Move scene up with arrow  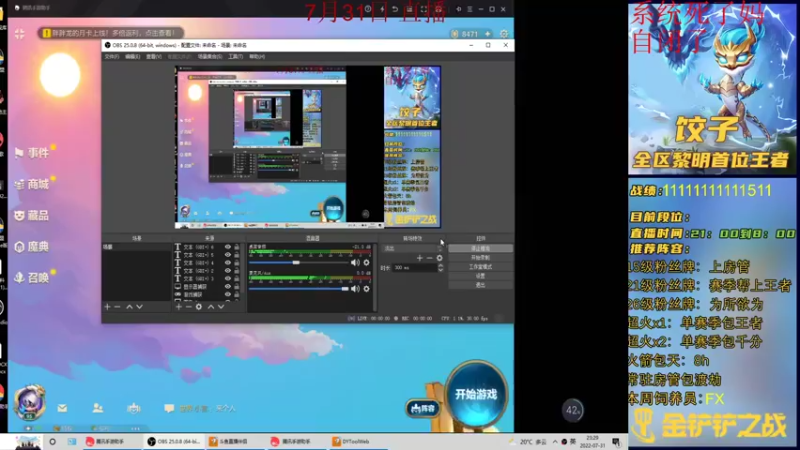[x=129, y=307]
